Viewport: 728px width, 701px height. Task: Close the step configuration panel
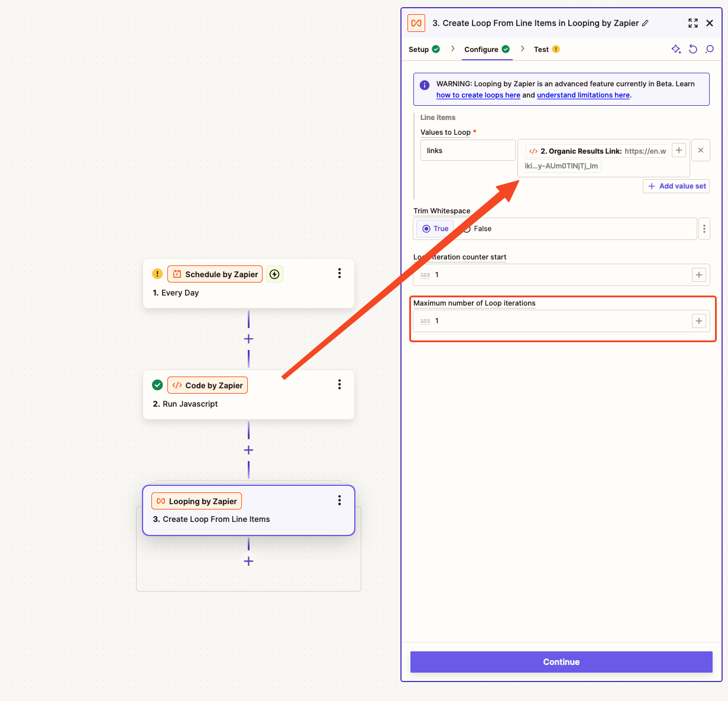710,23
